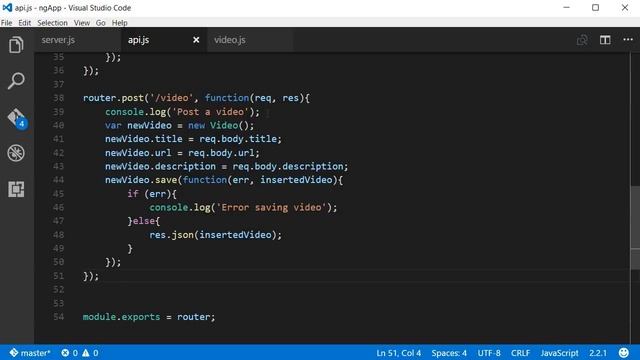
Task: Select the api.js tab
Action: coord(138,40)
